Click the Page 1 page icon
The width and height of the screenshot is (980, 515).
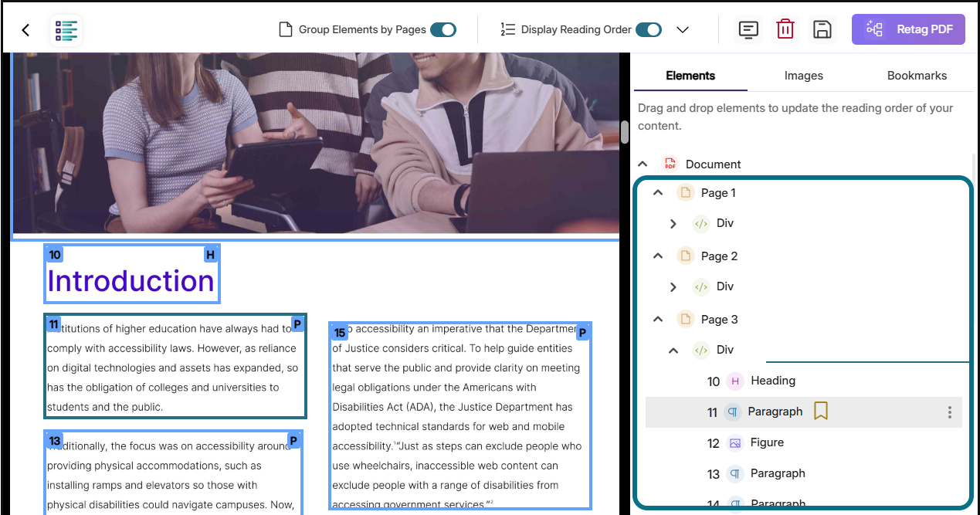click(x=685, y=192)
